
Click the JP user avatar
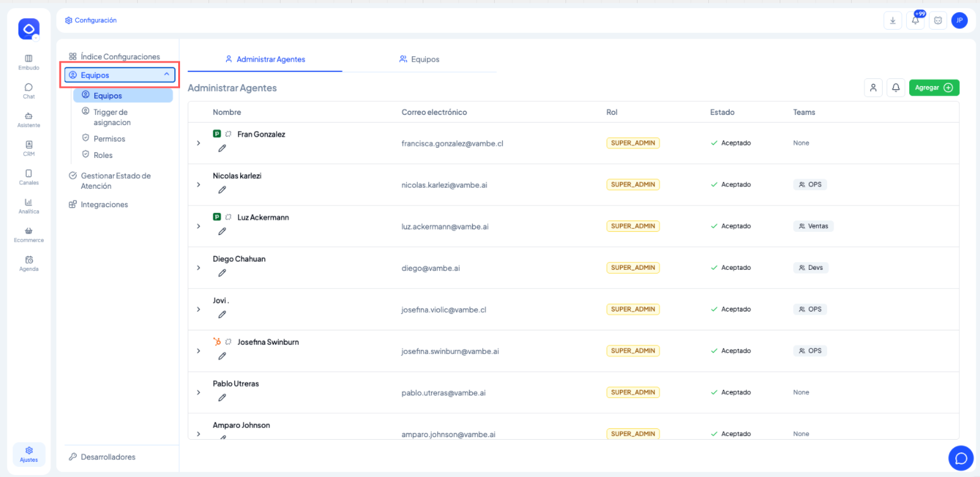pos(959,21)
